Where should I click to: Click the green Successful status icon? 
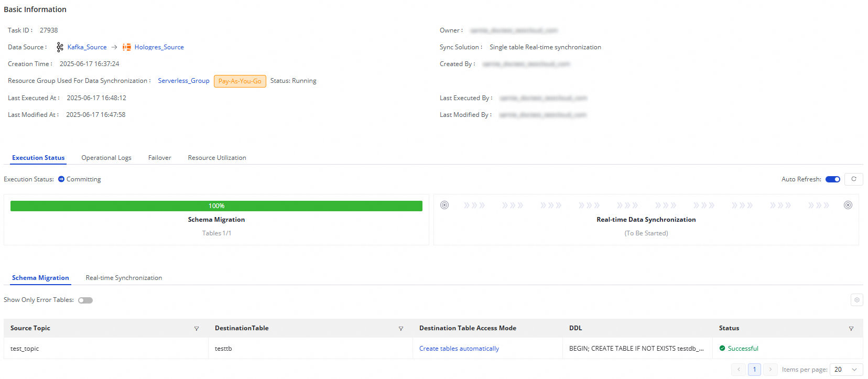tap(722, 349)
